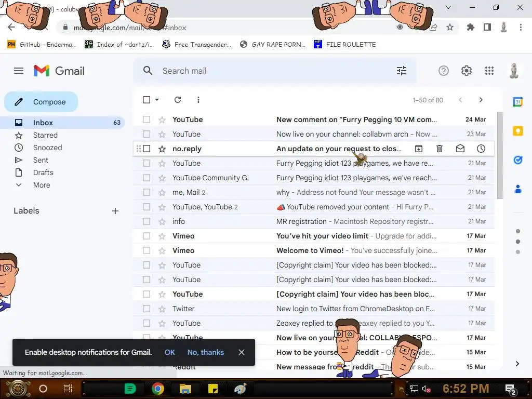
Task: Open Gmail Settings gear icon
Action: pyautogui.click(x=466, y=71)
